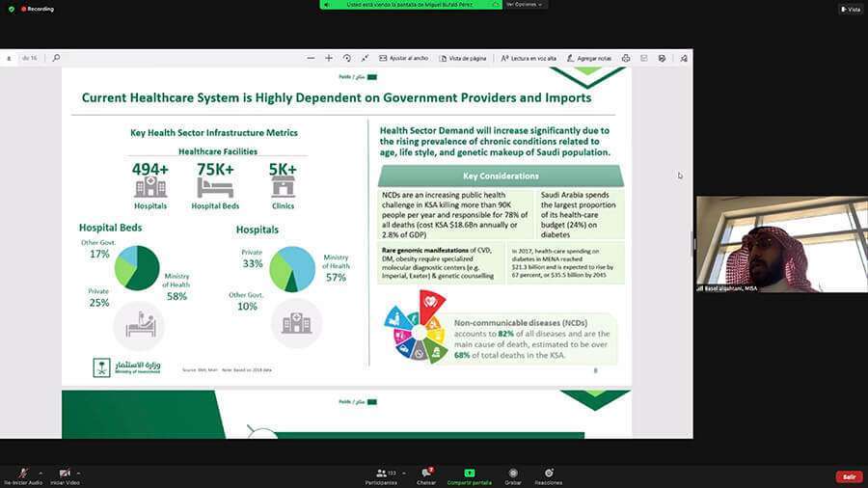Viewport: 868px width, 488px height.
Task: Click the Hospitals pie chart
Action: pos(292,269)
